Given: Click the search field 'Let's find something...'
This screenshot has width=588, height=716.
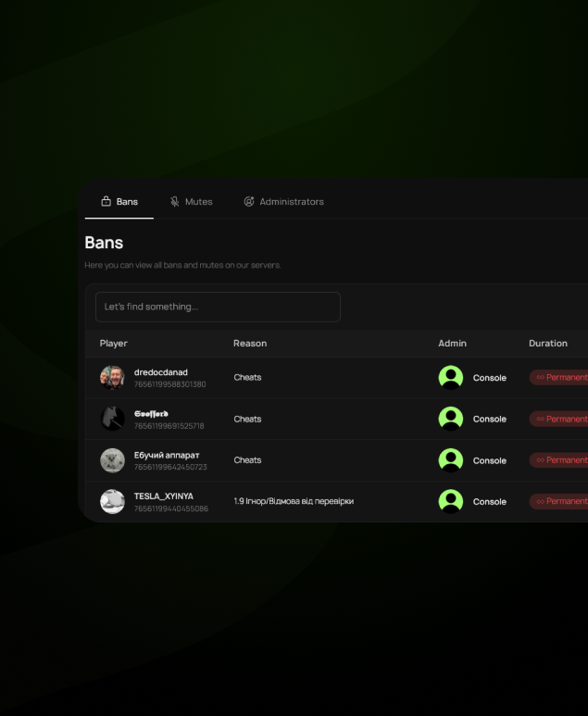Looking at the screenshot, I should [218, 307].
